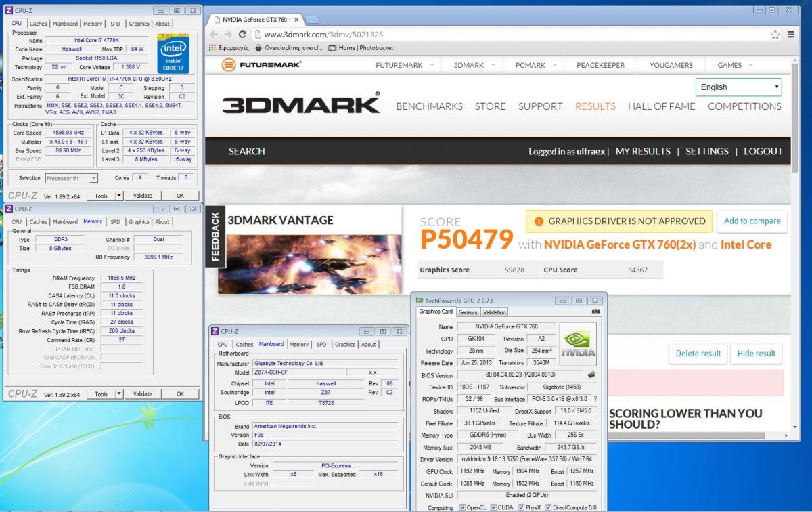Click the CPU-Z Memory window title icon

[x=9, y=209]
